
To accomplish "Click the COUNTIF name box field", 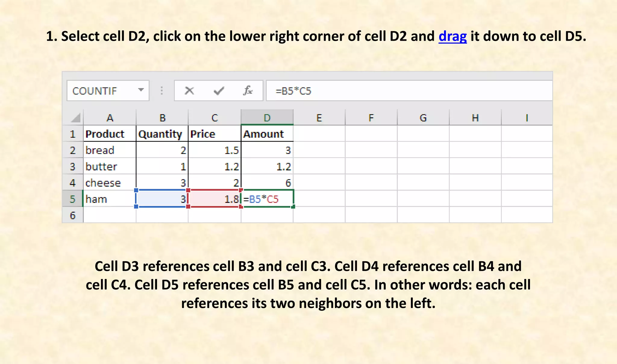I will click(x=108, y=90).
